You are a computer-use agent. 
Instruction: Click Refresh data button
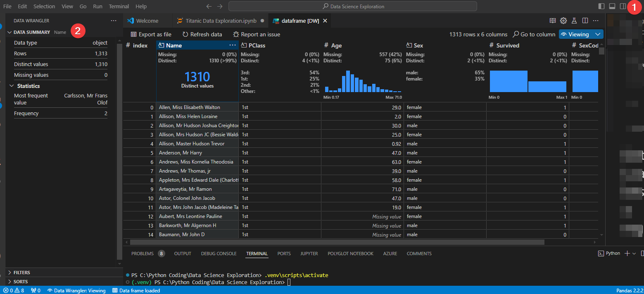tap(202, 34)
